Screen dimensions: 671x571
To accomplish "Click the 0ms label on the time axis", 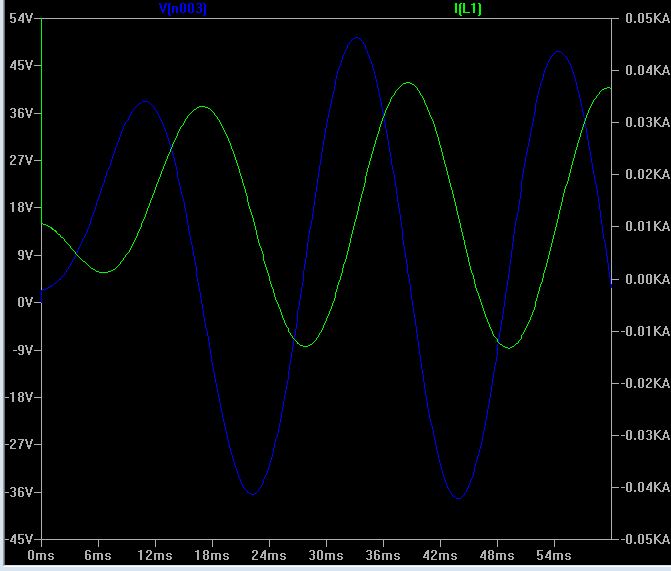I will tap(40, 554).
